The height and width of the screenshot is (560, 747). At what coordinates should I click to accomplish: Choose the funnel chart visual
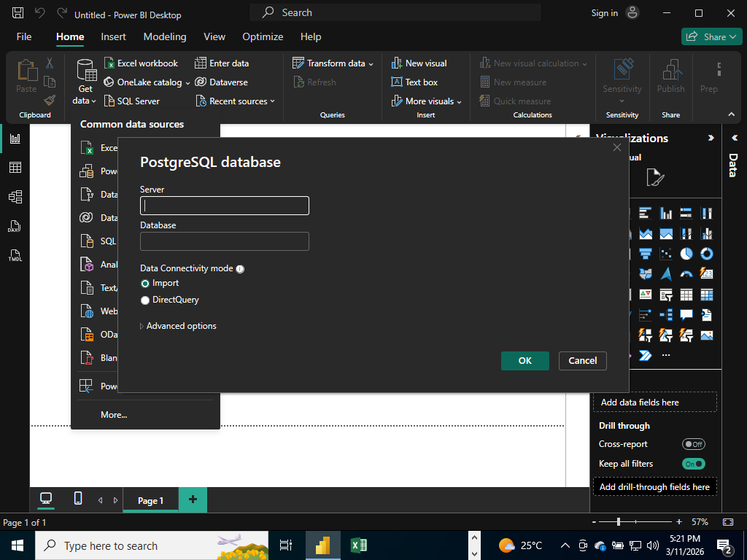pyautogui.click(x=646, y=254)
